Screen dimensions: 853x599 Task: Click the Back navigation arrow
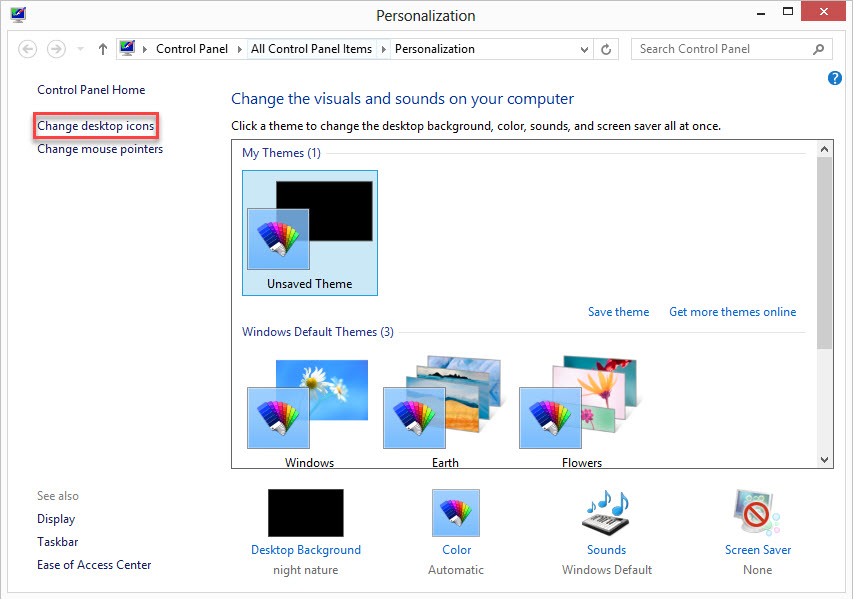coord(27,49)
